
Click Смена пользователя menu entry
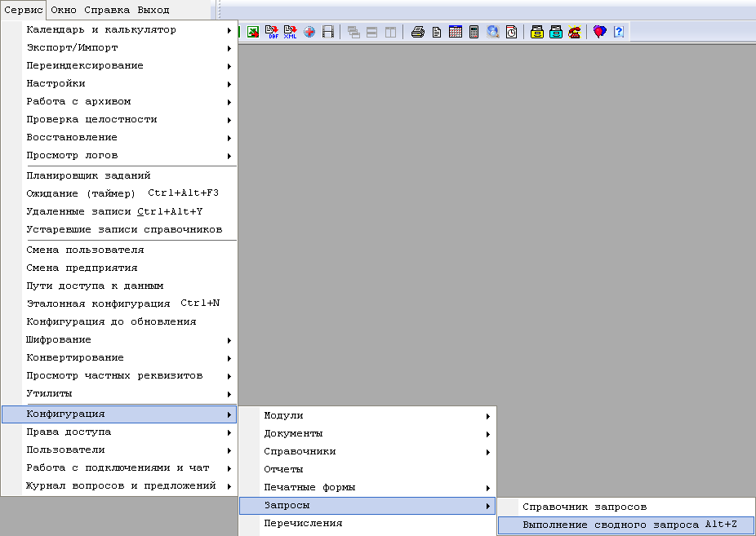point(85,250)
